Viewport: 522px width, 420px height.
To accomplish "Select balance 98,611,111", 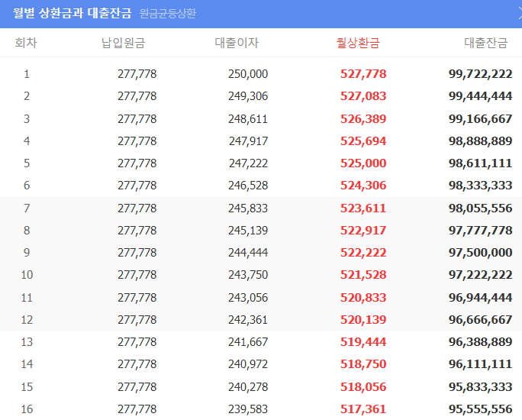I will coord(480,163).
